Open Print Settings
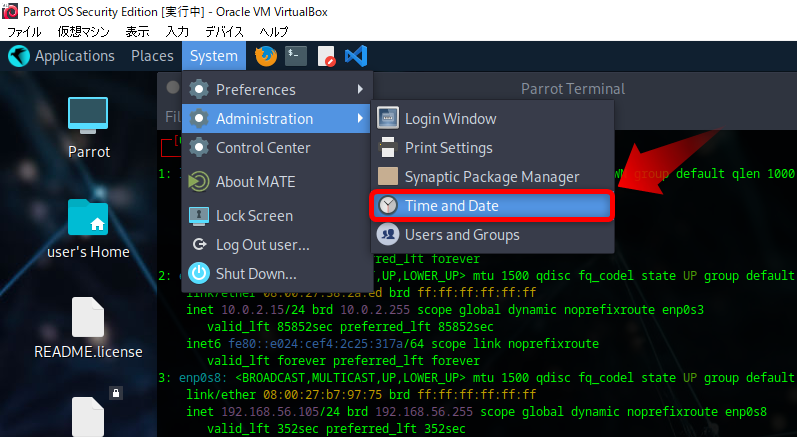The height and width of the screenshot is (437, 797). point(492,147)
